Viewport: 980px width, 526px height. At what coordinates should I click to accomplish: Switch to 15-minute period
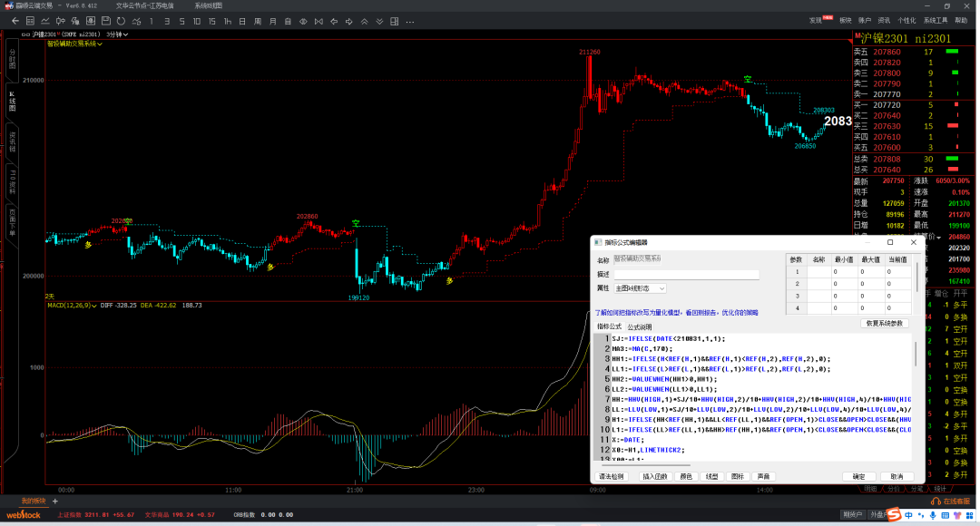pos(211,21)
